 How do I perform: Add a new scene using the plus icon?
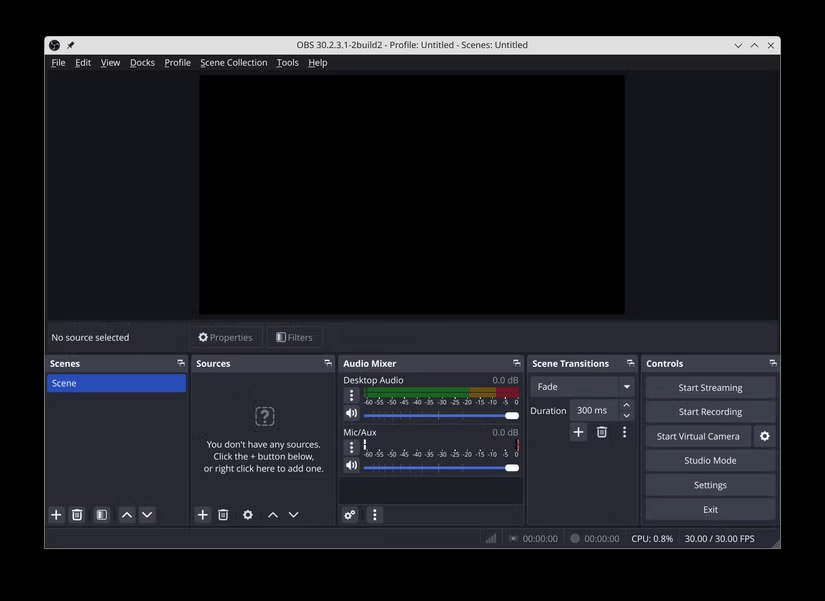pyautogui.click(x=56, y=514)
